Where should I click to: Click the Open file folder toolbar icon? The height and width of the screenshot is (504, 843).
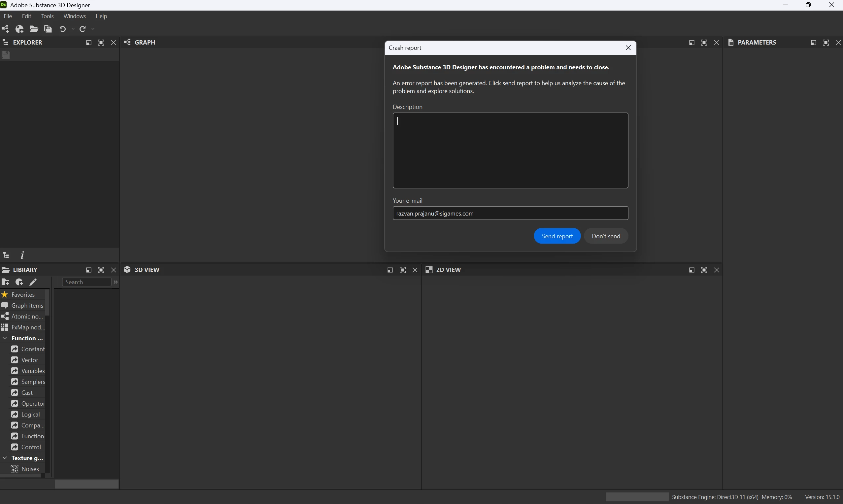click(x=34, y=29)
